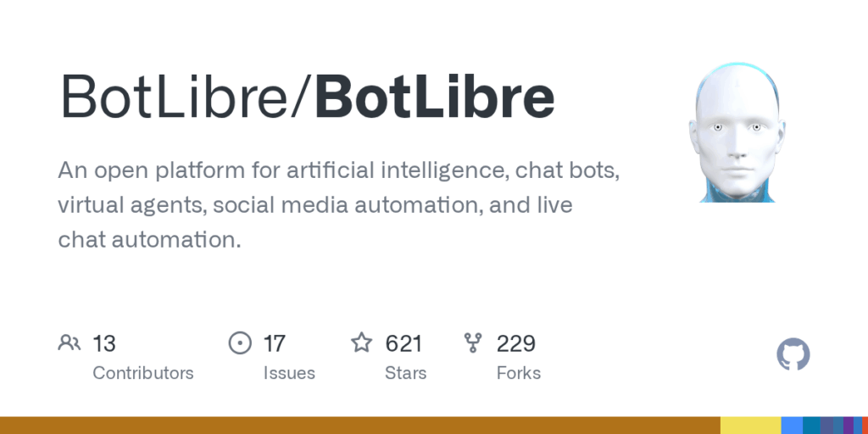868x434 pixels.
Task: Select the bold BotLibre repository name
Action: (435, 97)
